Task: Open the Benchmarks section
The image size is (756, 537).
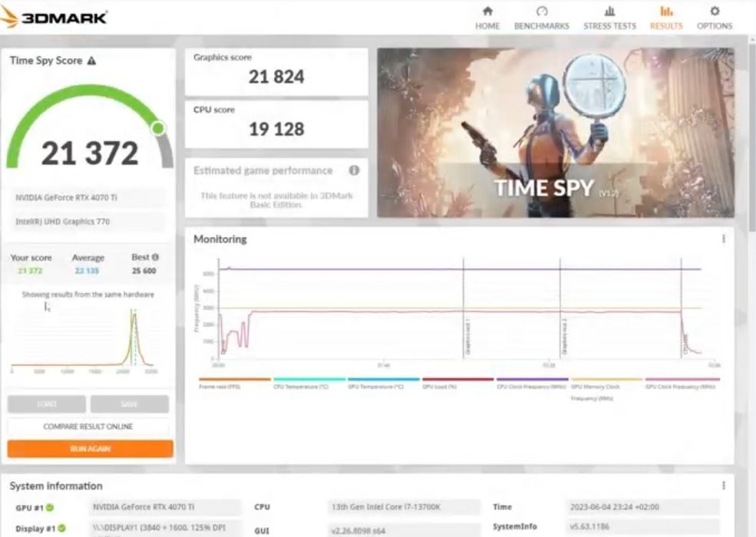Action: 541,18
